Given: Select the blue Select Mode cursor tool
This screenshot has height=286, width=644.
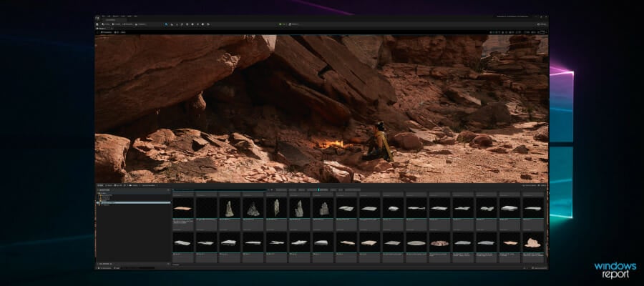Looking at the screenshot, I should (x=166, y=24).
